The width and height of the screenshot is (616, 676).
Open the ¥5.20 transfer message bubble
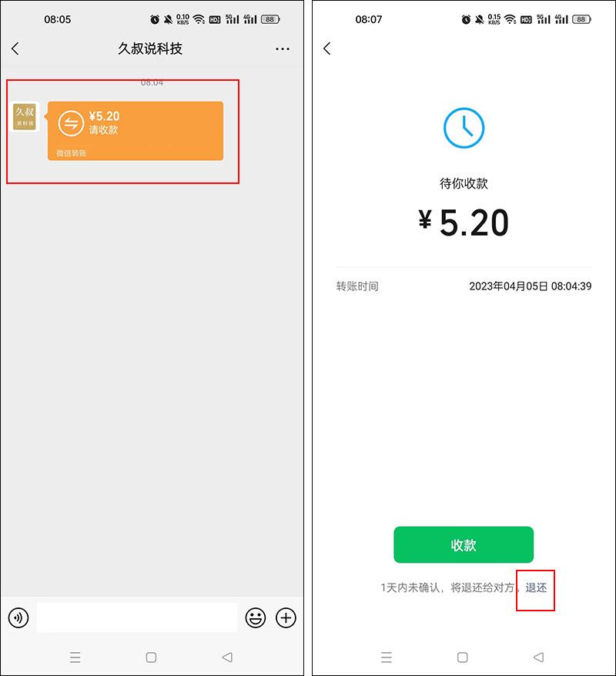[136, 131]
